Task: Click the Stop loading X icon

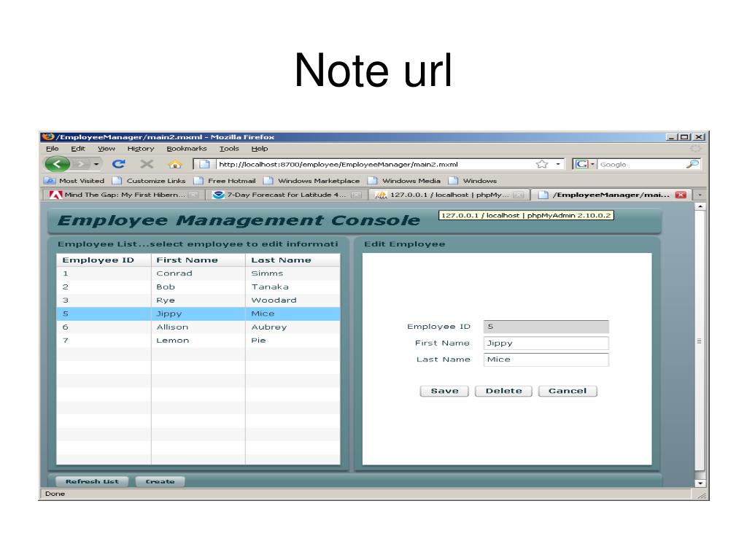Action: coord(147,164)
